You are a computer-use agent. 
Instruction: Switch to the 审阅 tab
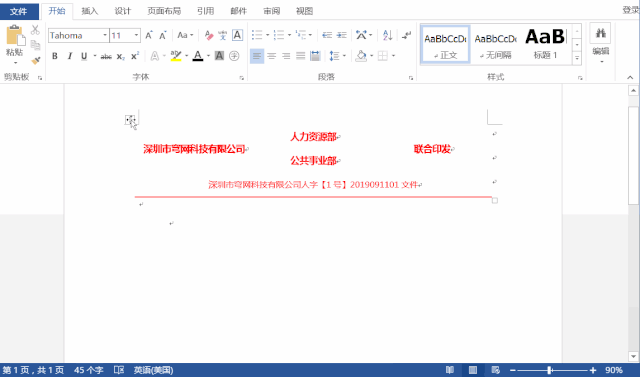(x=271, y=11)
